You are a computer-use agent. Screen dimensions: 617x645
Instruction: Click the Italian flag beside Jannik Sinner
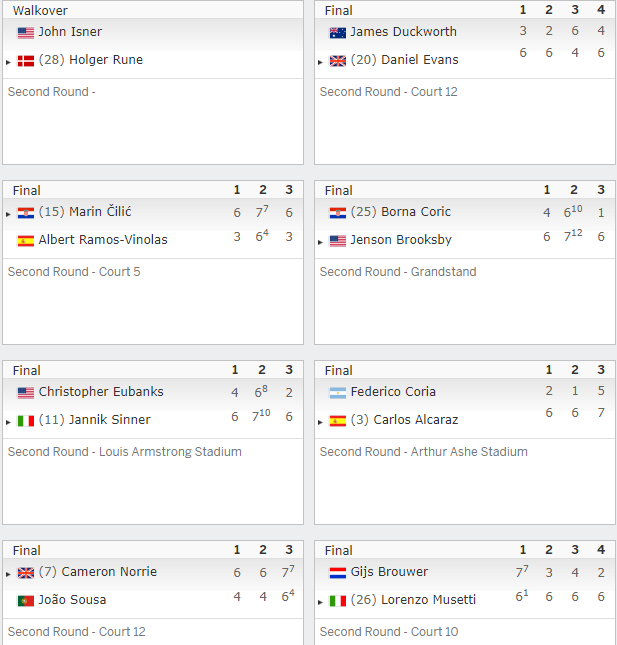click(26, 421)
